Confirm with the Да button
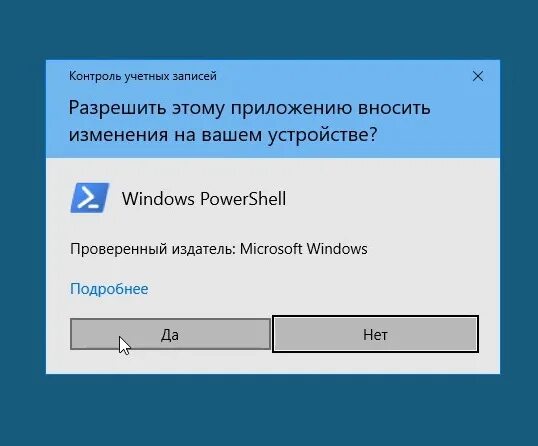 pos(170,334)
